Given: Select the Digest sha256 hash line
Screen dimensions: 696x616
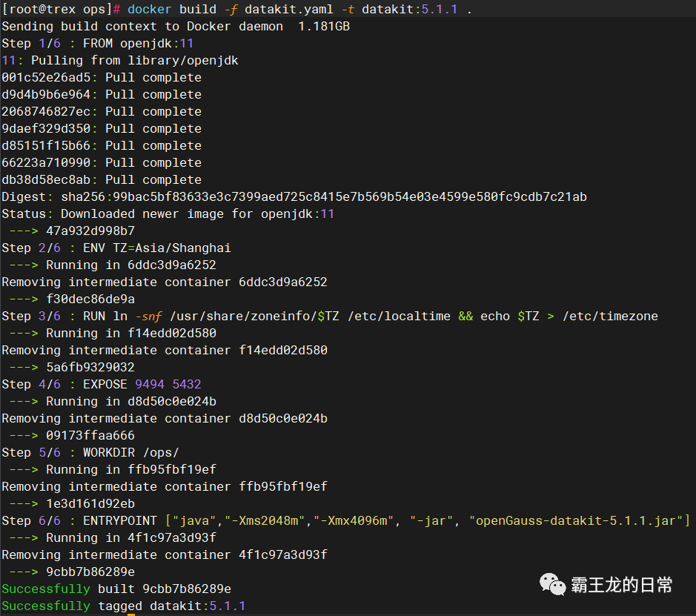Looking at the screenshot, I should [294, 197].
